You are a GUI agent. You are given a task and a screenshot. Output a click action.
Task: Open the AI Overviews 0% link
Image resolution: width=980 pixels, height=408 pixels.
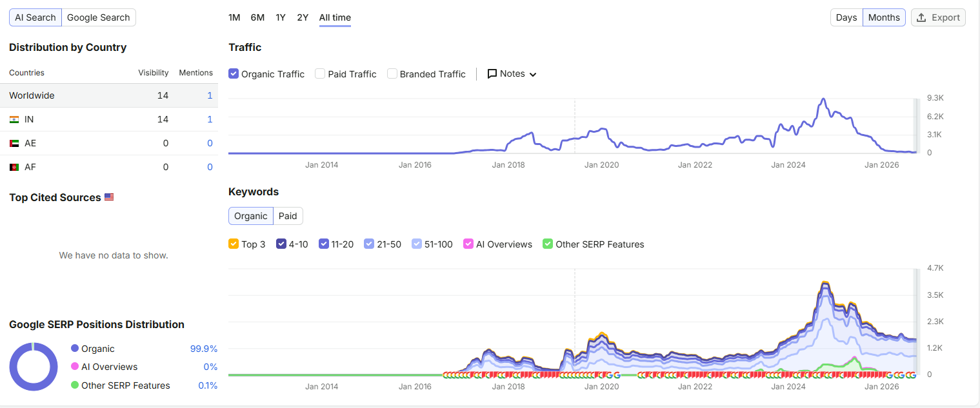(x=210, y=367)
